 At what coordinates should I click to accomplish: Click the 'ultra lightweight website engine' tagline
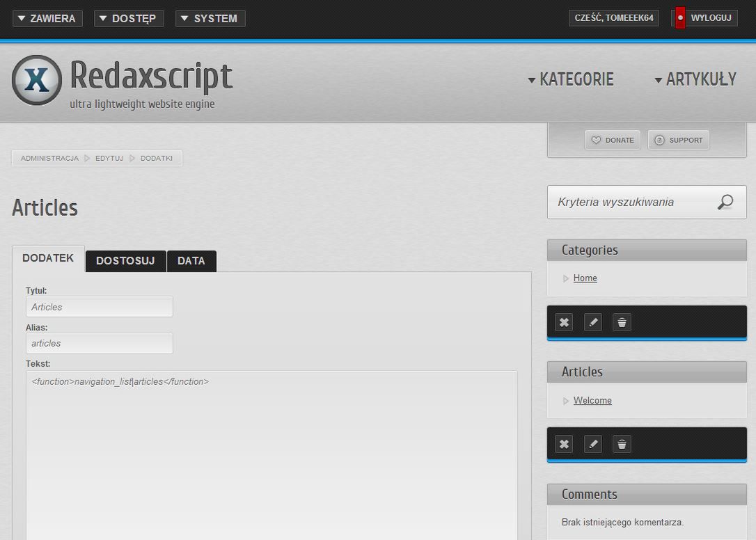pos(142,104)
